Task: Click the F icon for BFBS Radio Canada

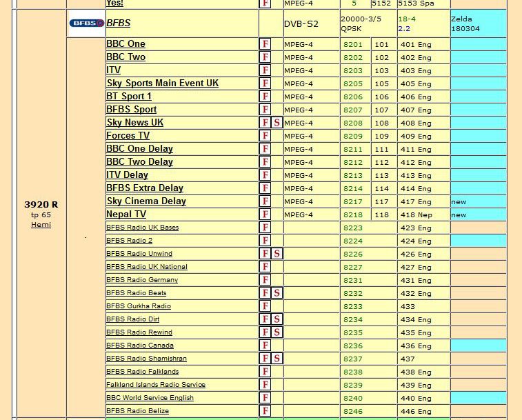Action: [x=265, y=346]
